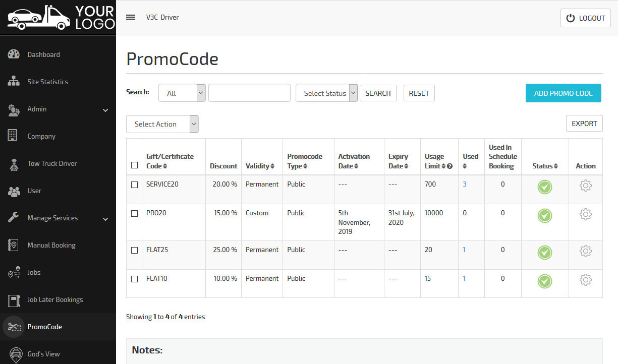This screenshot has width=618, height=364.
Task: Click the Usage Limit help question icon
Action: coord(450,166)
